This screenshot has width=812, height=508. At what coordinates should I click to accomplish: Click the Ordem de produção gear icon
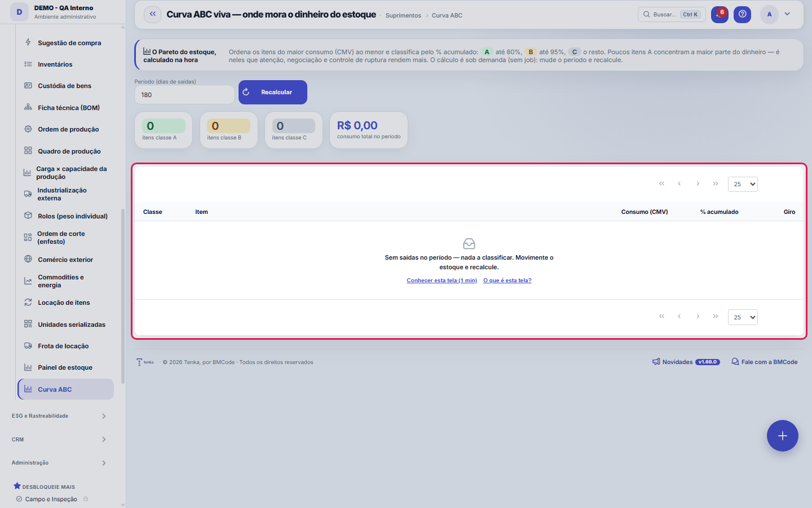[x=28, y=129]
